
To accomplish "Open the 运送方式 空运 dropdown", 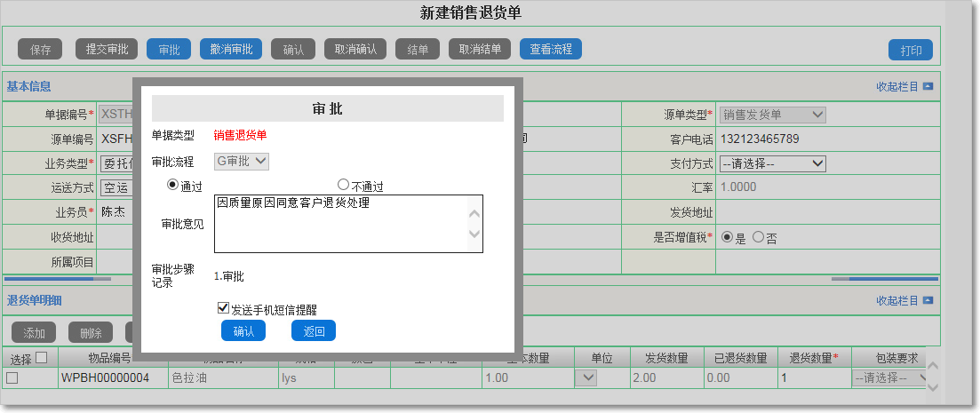I will (x=116, y=187).
